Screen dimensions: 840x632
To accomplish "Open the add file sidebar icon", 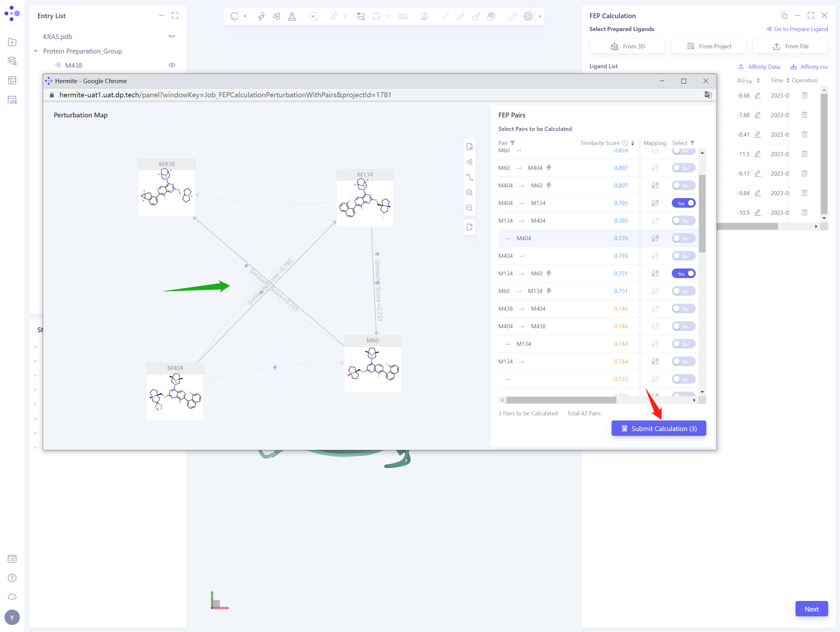I will point(12,42).
